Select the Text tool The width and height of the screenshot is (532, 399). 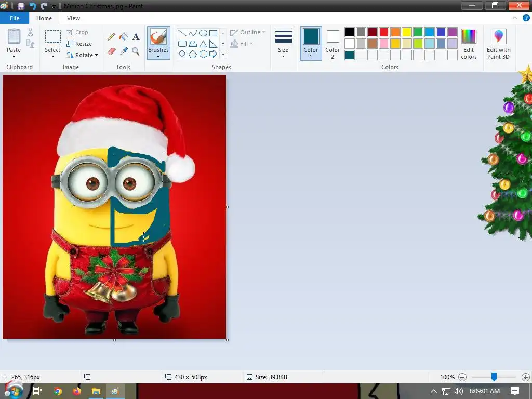click(x=136, y=37)
